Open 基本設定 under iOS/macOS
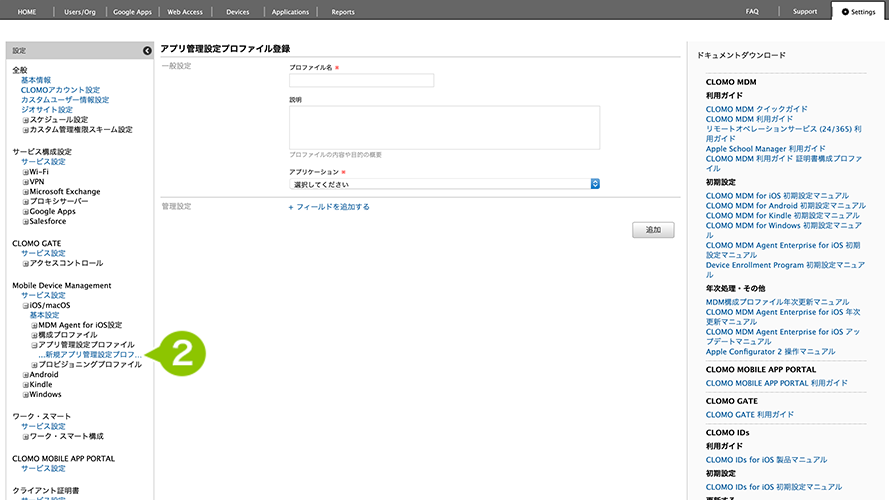Screen dimensions: 889x500 click(x=44, y=315)
